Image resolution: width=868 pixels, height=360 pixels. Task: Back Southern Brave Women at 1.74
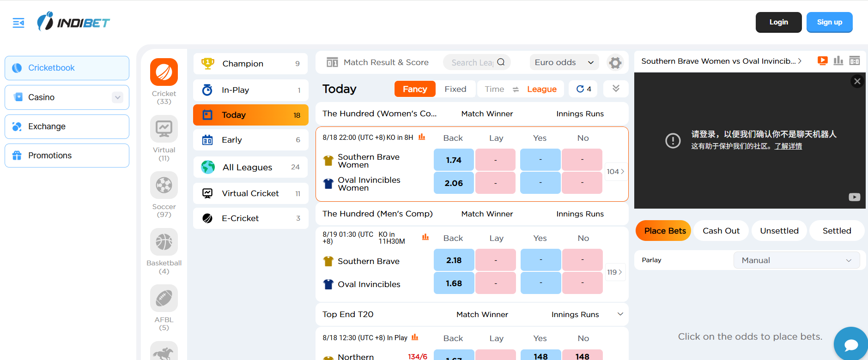[454, 160]
